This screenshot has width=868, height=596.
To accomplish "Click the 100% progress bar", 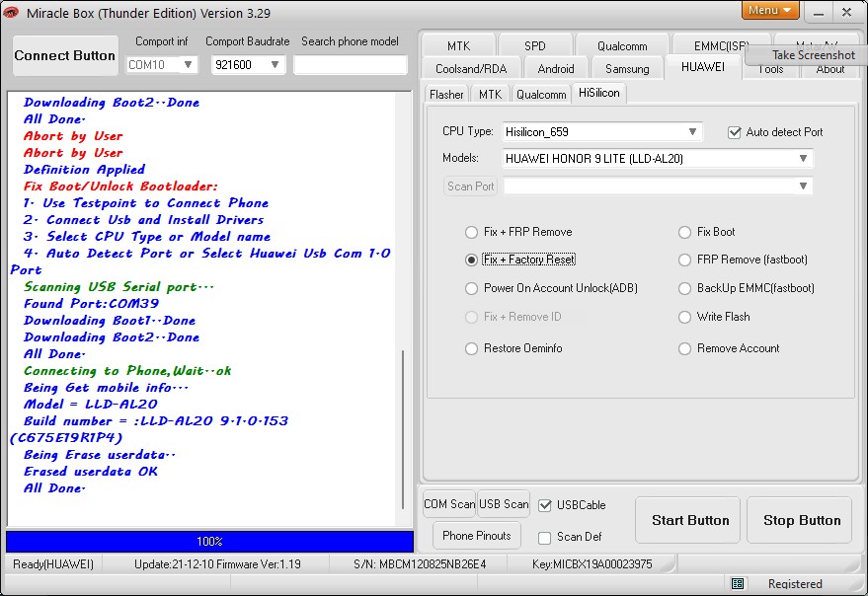I will [x=209, y=541].
